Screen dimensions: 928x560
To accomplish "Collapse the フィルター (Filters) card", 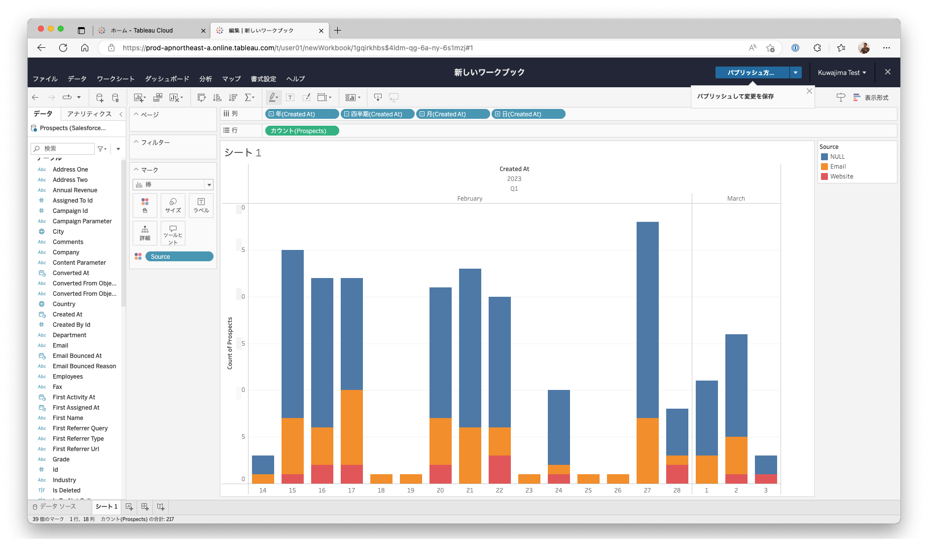I will click(x=137, y=142).
